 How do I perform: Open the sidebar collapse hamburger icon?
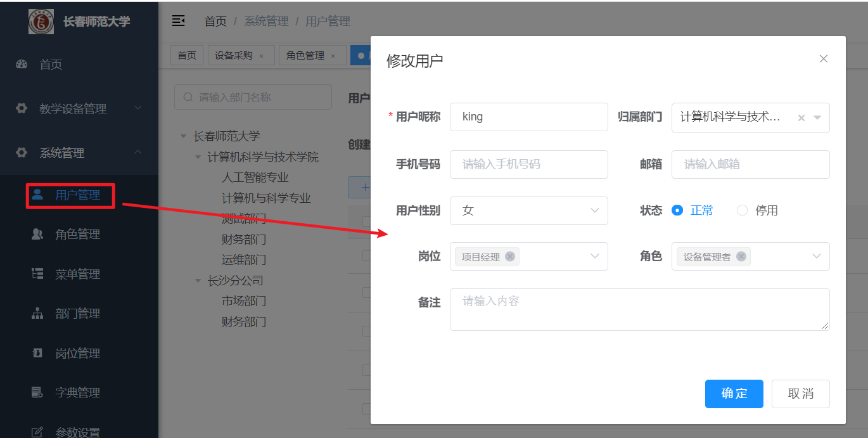pos(178,20)
